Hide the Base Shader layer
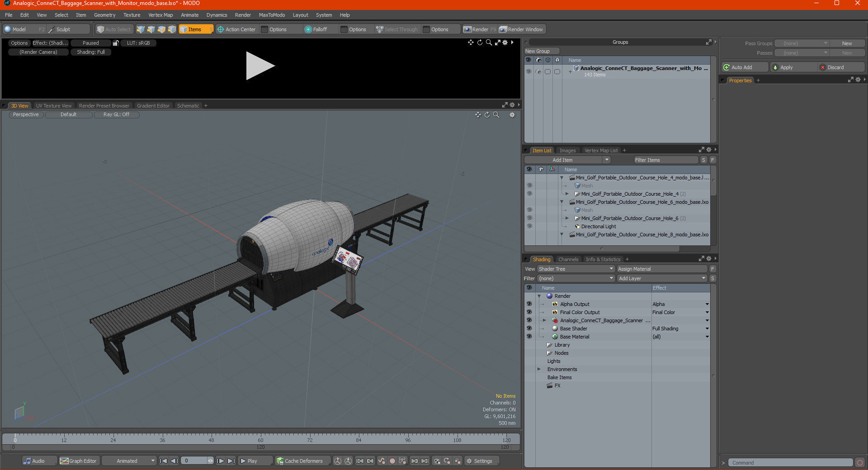This screenshot has width=868, height=470. coord(529,329)
